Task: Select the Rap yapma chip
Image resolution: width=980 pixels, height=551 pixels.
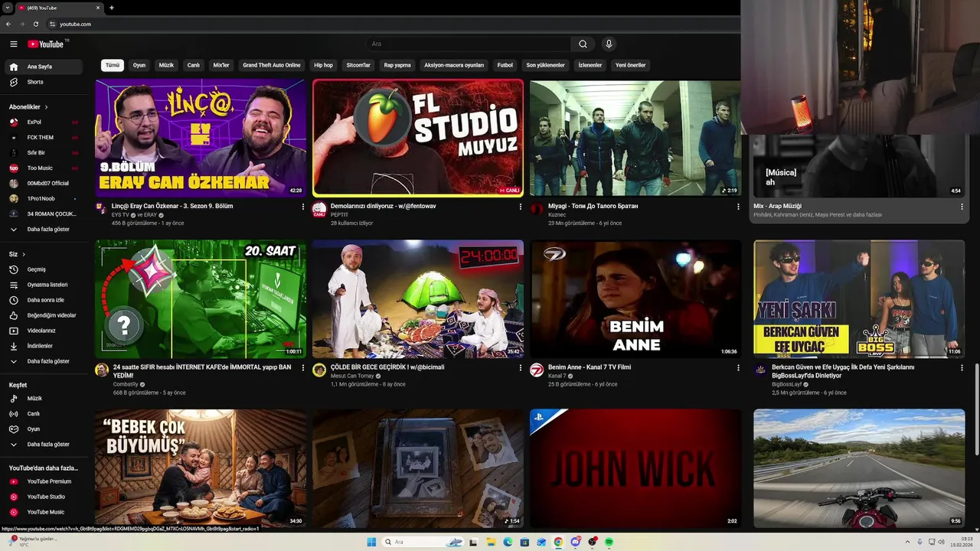Action: [397, 65]
